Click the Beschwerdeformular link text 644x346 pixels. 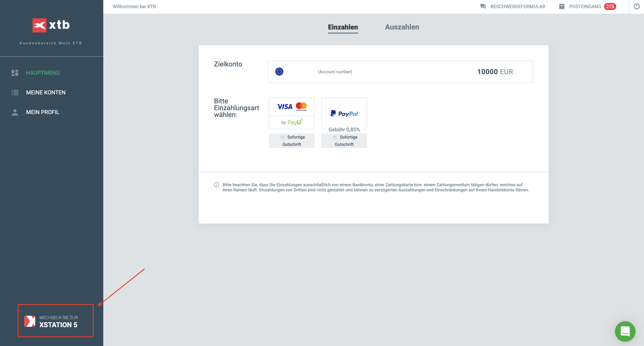(517, 6)
